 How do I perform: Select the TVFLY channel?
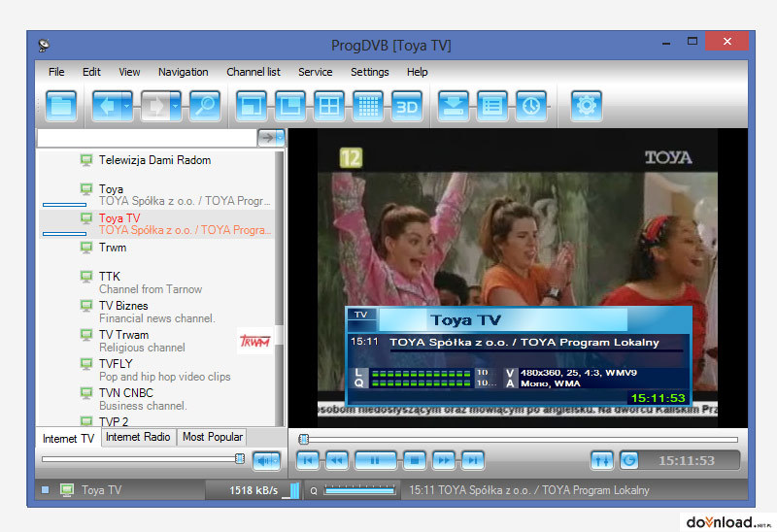coord(156,370)
